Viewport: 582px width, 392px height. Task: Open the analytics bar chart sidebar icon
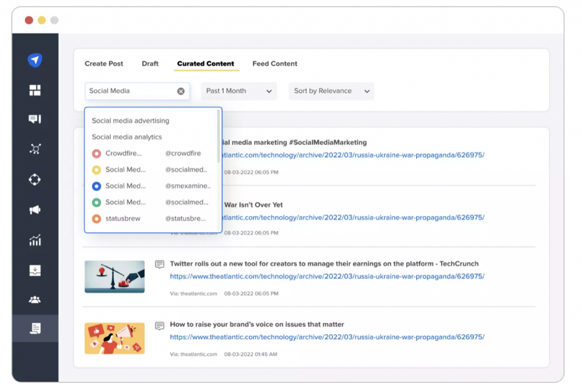(x=35, y=240)
